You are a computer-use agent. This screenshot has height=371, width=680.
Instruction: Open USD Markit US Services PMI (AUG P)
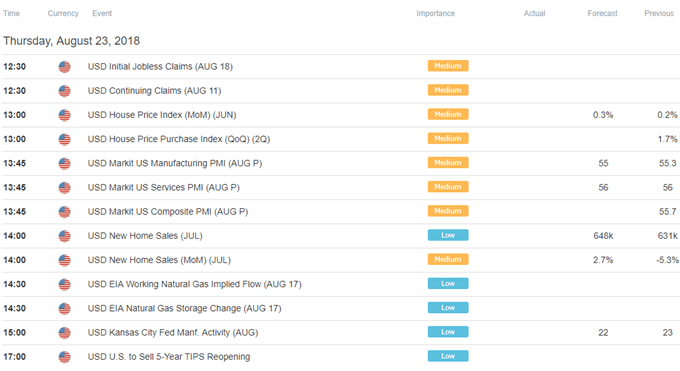click(163, 188)
